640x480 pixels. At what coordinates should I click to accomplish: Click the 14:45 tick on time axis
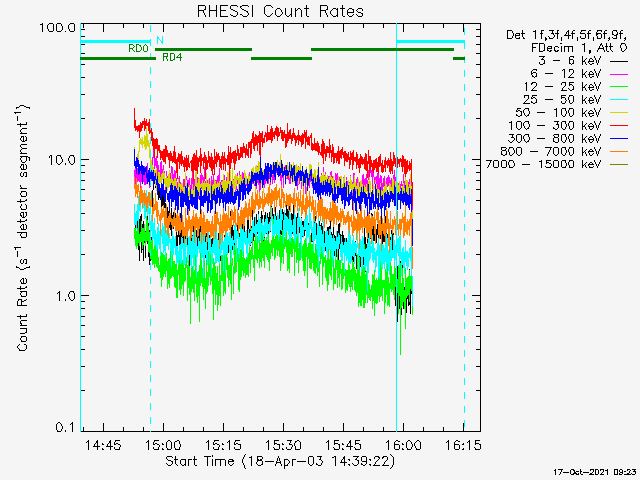tap(104, 443)
